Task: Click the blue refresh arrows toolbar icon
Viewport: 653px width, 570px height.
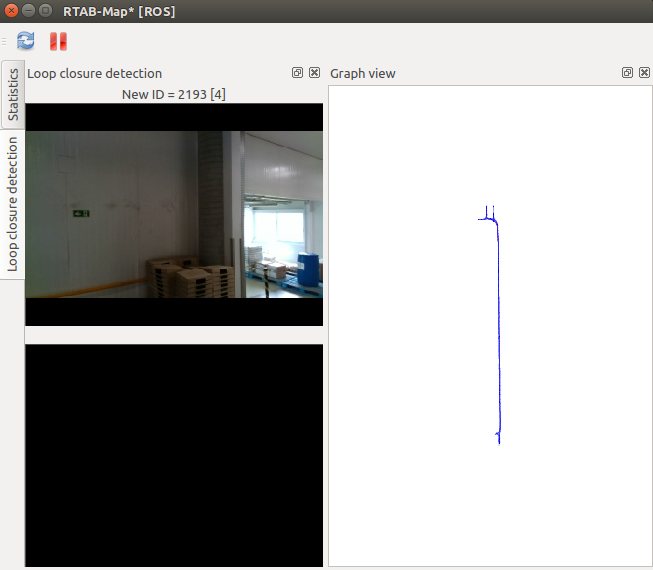Action: 26,41
